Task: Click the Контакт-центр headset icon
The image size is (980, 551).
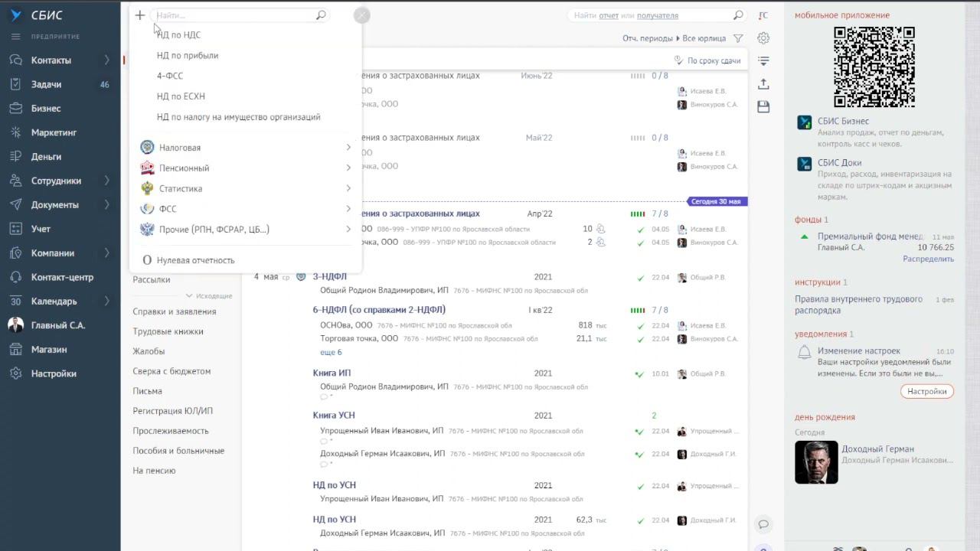Action: (15, 277)
